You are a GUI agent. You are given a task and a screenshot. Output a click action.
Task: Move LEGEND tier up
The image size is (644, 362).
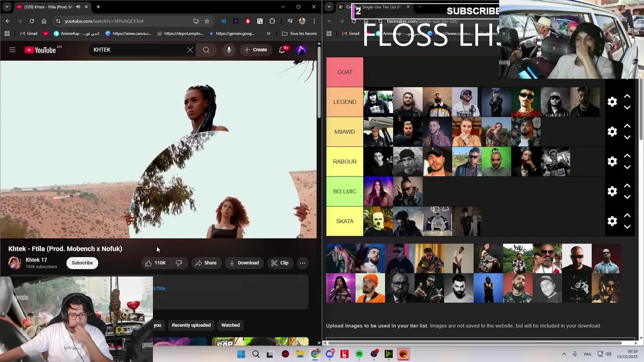(627, 96)
